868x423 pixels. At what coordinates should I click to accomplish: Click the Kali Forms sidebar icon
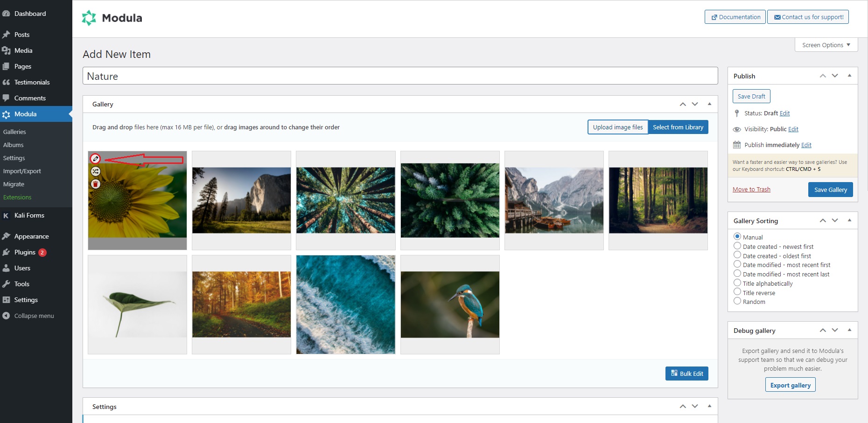pos(6,215)
